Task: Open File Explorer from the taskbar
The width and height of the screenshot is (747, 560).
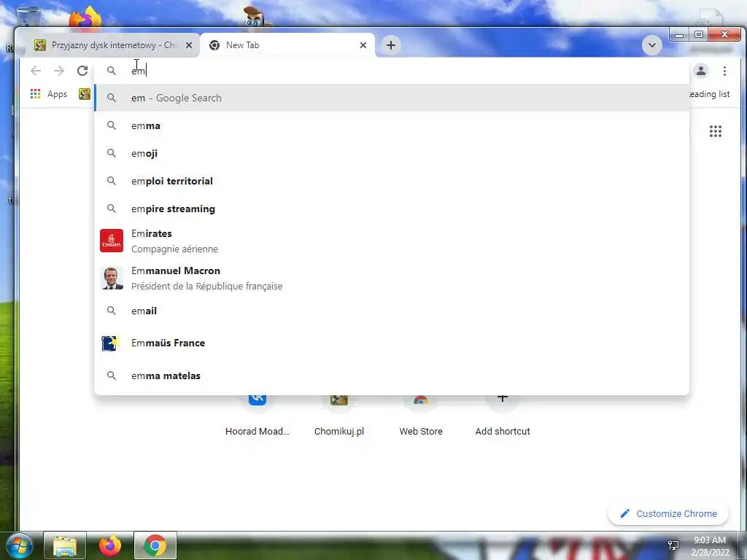Action: click(x=65, y=545)
